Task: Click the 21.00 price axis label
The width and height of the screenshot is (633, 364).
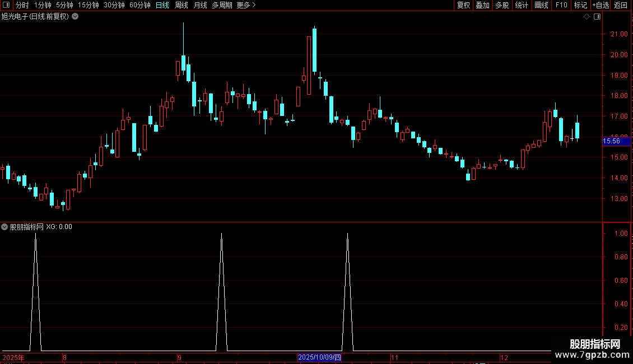Action: (619, 34)
